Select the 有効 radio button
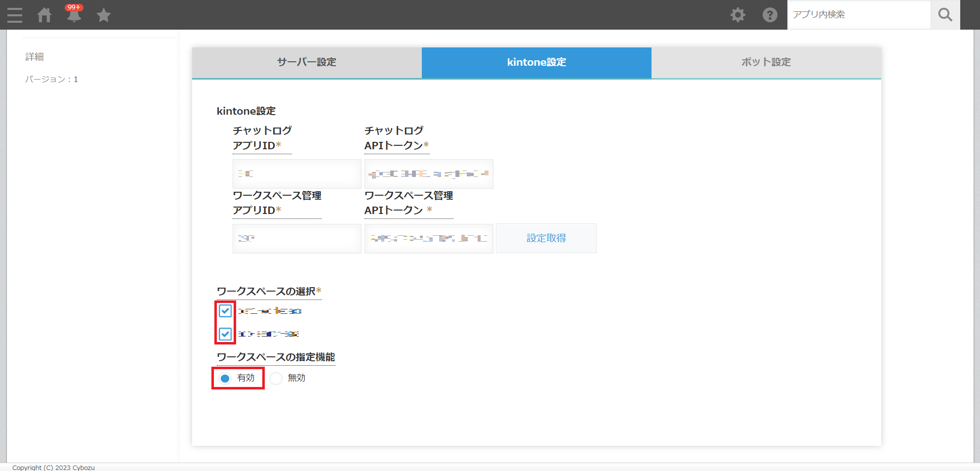This screenshot has width=980, height=471. [x=225, y=379]
